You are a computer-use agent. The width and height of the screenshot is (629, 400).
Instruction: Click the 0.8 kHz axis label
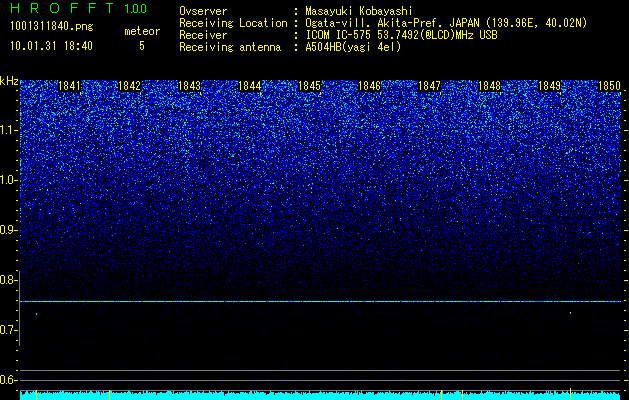click(x=9, y=280)
